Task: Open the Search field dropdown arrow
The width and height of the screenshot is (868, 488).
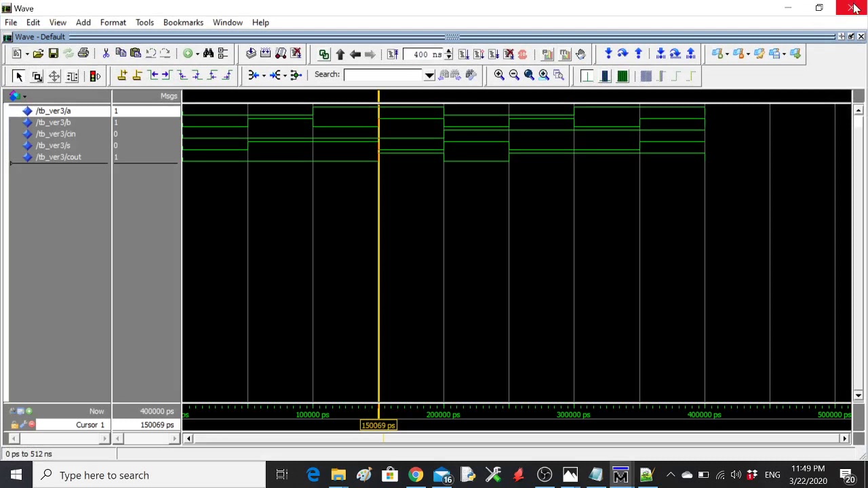Action: pos(429,75)
